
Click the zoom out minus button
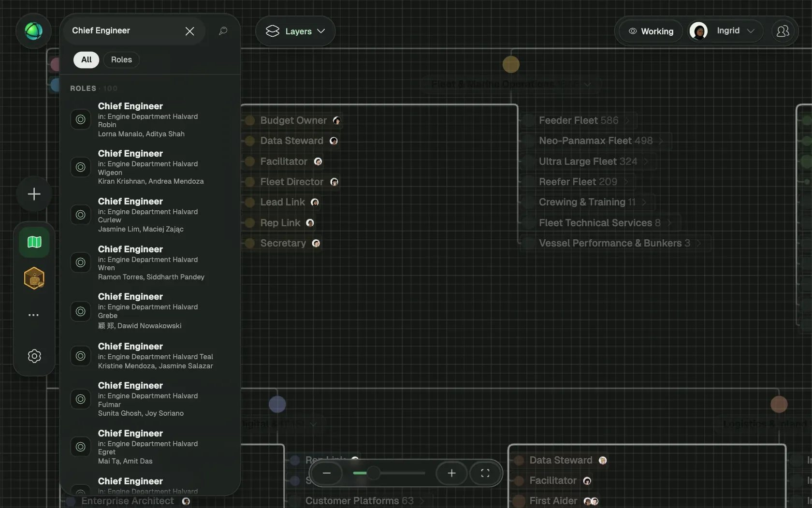pyautogui.click(x=327, y=473)
